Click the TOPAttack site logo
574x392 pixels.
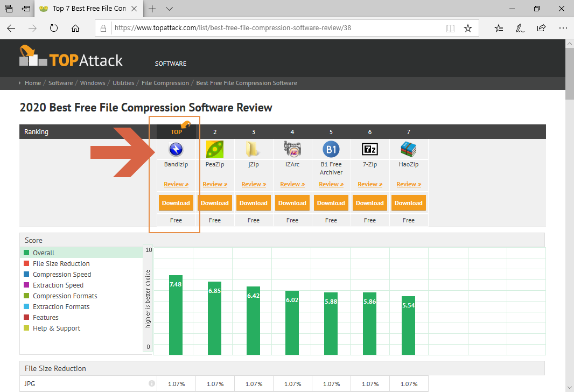click(x=71, y=57)
